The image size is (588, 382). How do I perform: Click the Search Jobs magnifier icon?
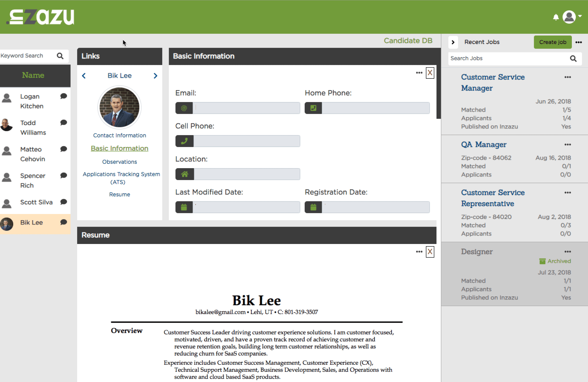(573, 59)
